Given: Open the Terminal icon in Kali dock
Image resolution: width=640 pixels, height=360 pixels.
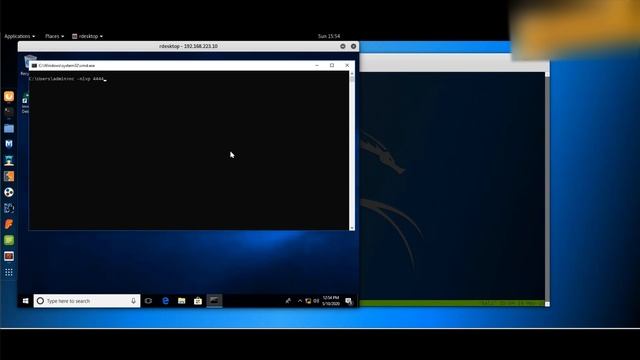Looking at the screenshot, I should (x=9, y=112).
